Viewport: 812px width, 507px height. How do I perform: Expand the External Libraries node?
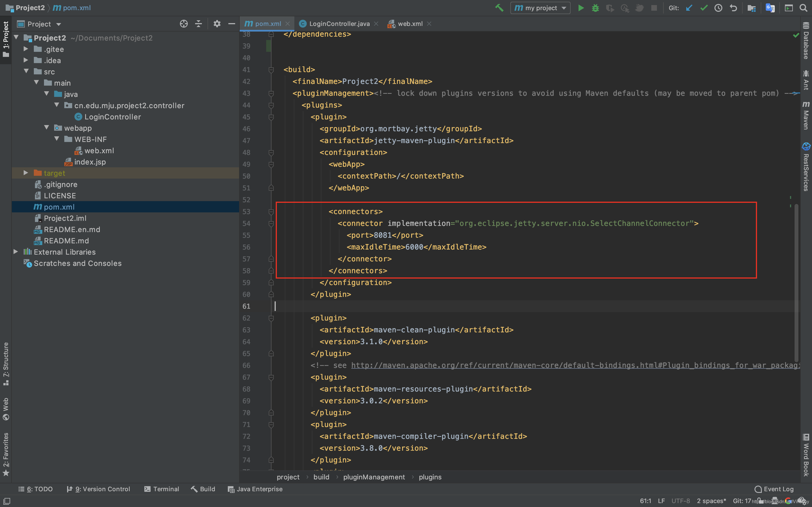(x=16, y=252)
